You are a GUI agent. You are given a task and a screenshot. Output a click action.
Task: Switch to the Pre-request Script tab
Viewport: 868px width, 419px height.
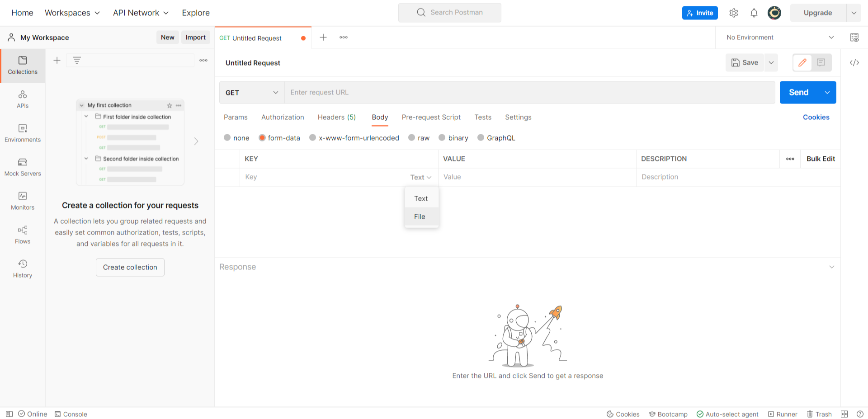[x=431, y=117]
